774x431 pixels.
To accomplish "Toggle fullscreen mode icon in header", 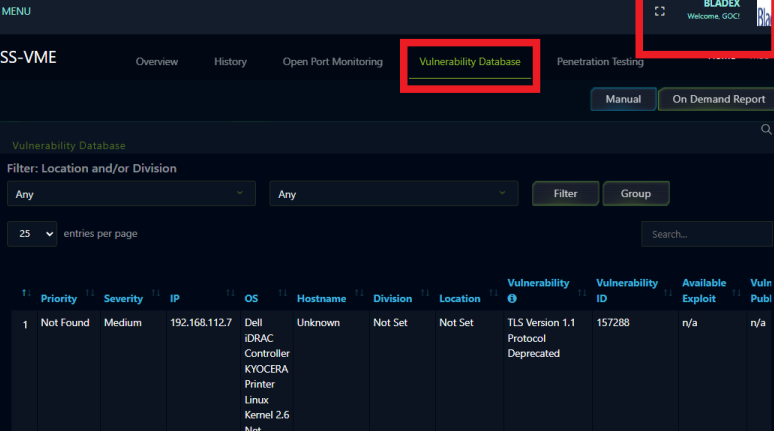I will pyautogui.click(x=659, y=12).
